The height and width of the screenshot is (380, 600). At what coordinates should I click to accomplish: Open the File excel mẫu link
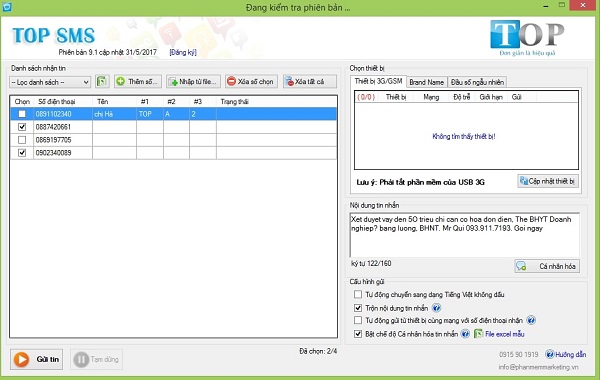point(504,334)
